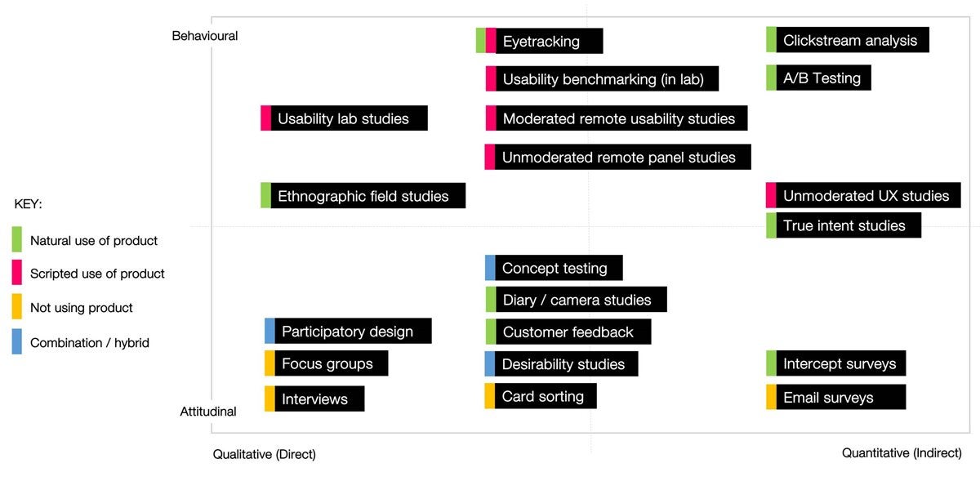The image size is (980, 481).
Task: Click the Intercept surveys label
Action: [840, 363]
